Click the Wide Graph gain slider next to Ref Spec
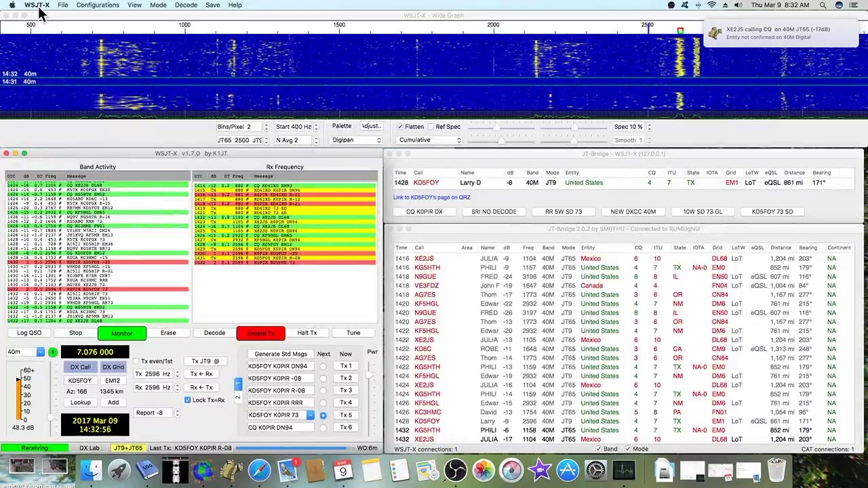The height and width of the screenshot is (488, 868). click(x=495, y=127)
